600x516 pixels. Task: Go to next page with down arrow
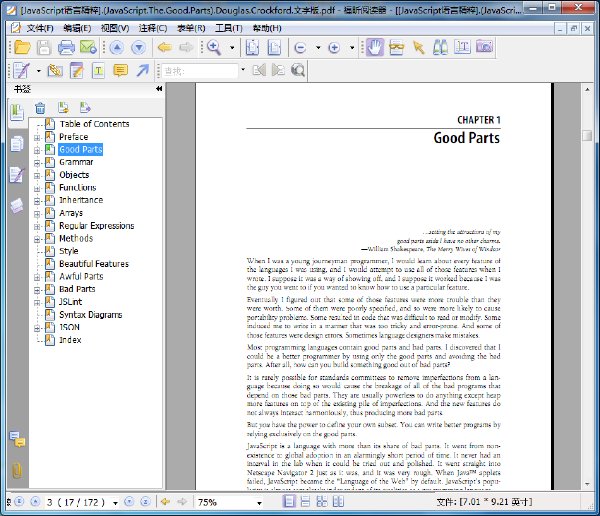(139, 47)
